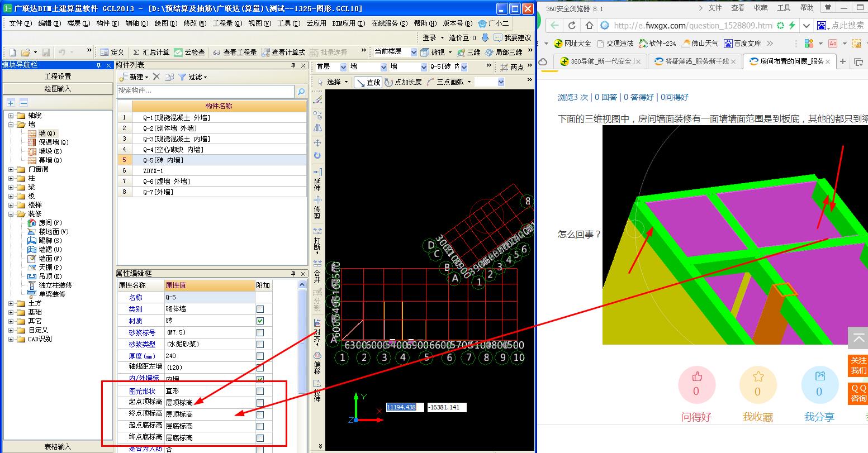Click the 搜索构件 search input field
868x453 pixels.
[206, 91]
